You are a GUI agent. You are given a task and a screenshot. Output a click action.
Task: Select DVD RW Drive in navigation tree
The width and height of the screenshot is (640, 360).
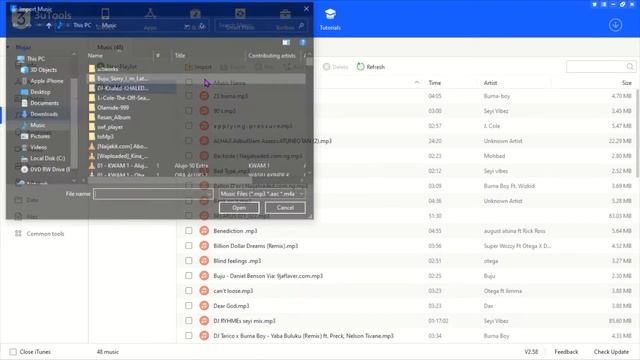pos(50,169)
